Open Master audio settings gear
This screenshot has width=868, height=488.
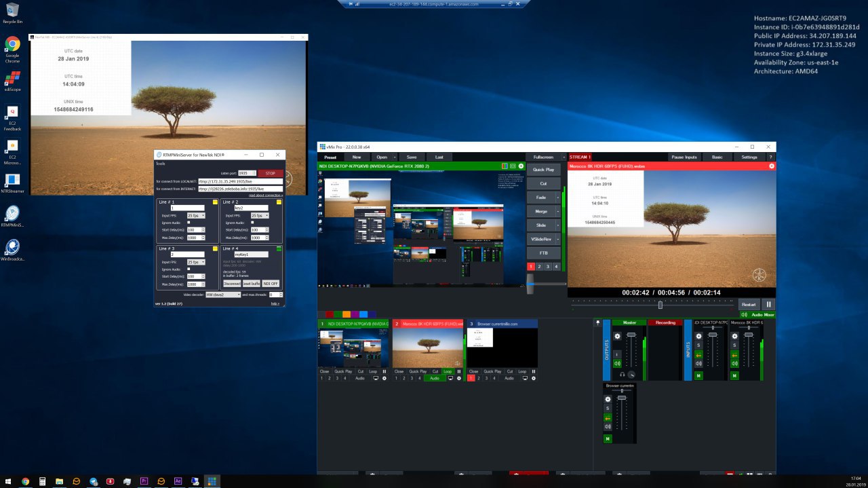click(x=617, y=336)
